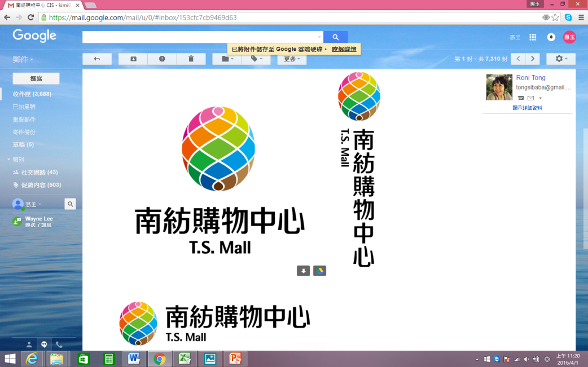This screenshot has height=367, width=588.
Task: Reload the page in Chrome
Action: click(30, 17)
